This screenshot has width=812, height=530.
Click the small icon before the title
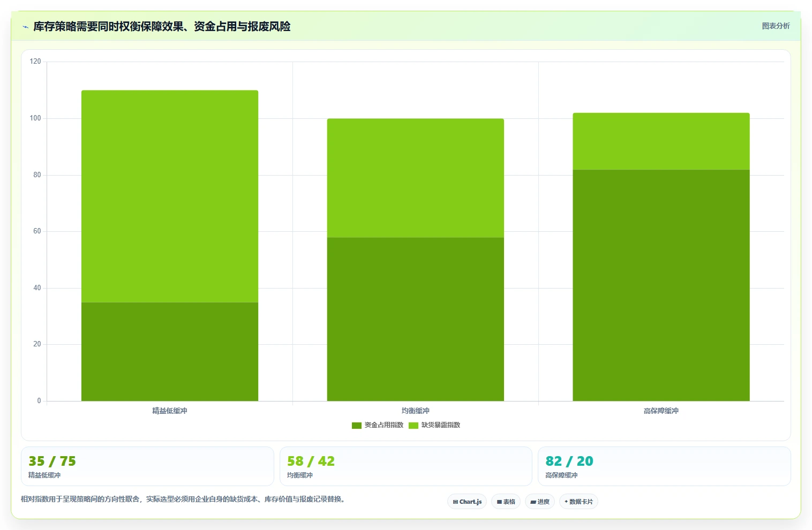coord(25,27)
